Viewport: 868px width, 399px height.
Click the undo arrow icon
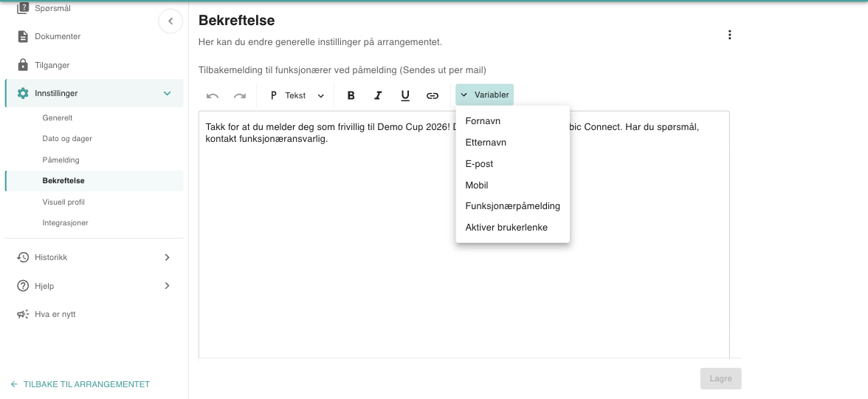pos(213,95)
